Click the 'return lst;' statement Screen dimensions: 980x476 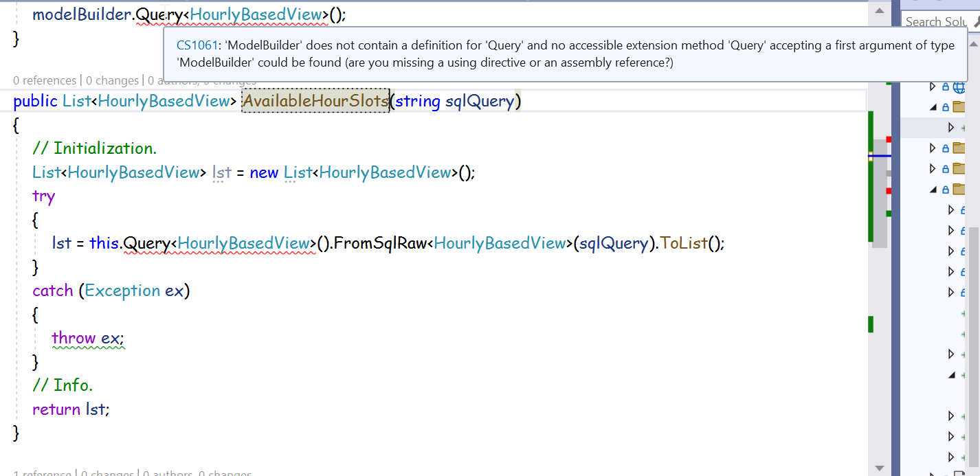coord(71,409)
